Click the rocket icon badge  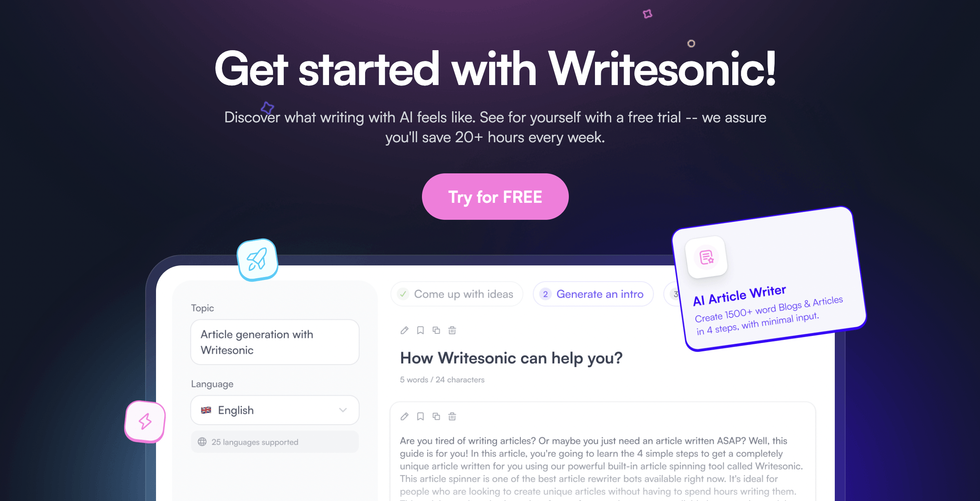point(257,260)
